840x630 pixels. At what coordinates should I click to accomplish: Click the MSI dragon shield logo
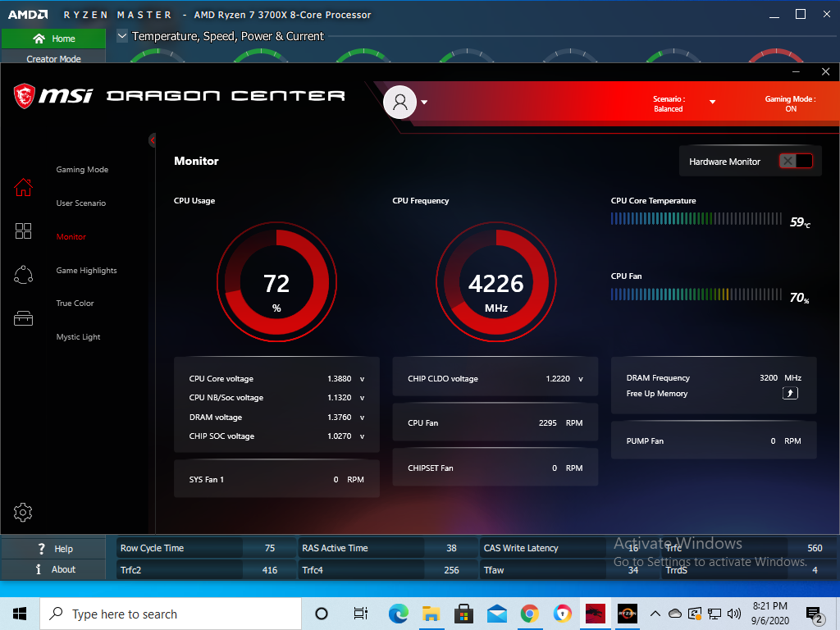[x=24, y=96]
